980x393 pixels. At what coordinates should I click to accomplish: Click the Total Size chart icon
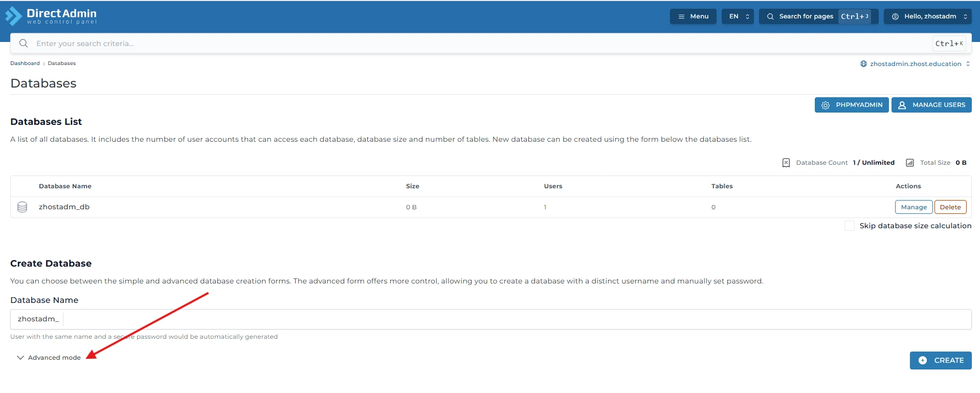(x=910, y=163)
